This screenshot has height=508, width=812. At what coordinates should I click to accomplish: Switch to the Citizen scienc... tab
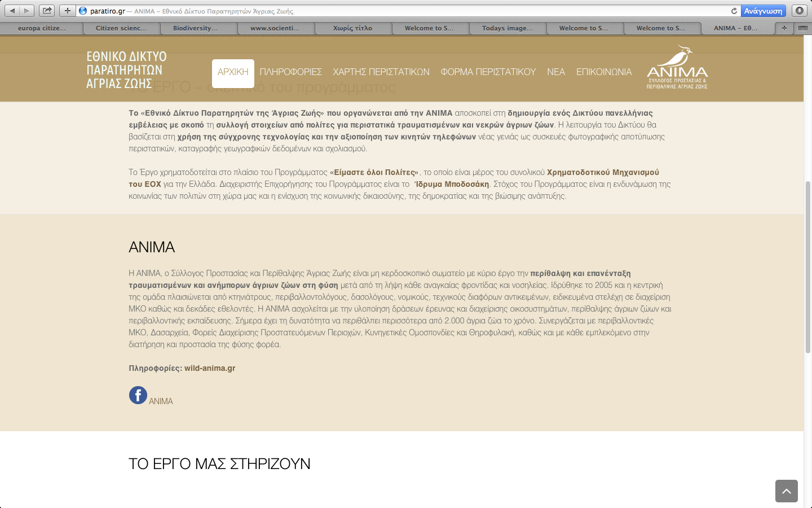[121, 28]
